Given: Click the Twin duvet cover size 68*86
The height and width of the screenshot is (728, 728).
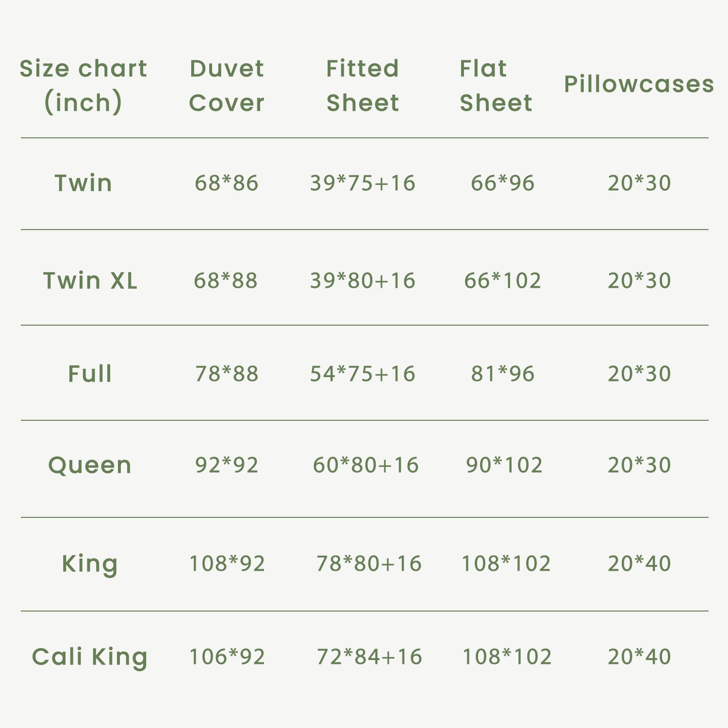Looking at the screenshot, I should [x=227, y=183].
